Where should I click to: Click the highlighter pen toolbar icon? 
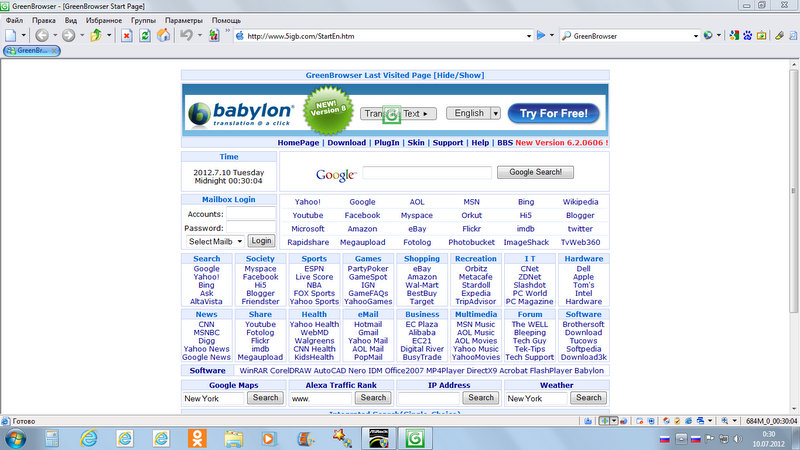[x=779, y=36]
